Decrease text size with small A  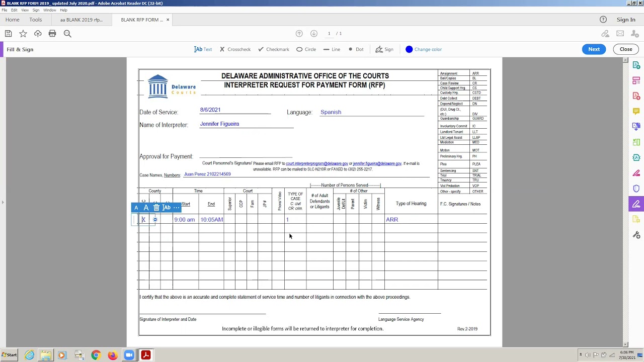coord(136,208)
